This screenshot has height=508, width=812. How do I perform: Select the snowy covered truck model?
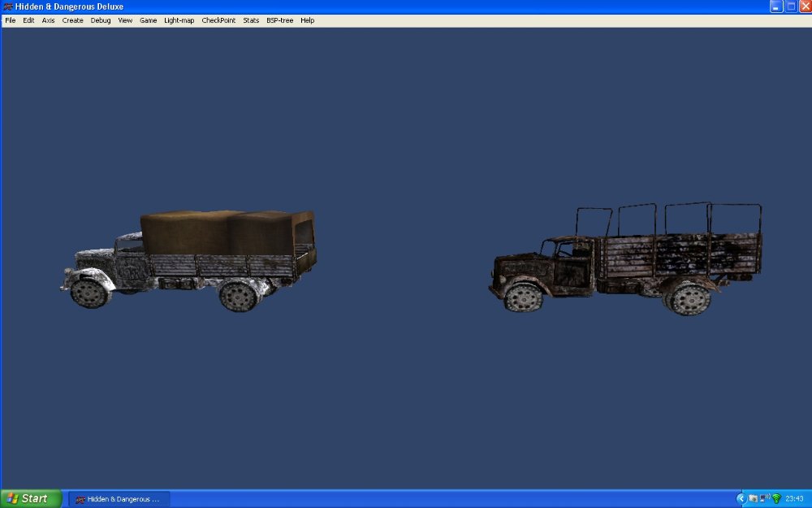coord(189,260)
